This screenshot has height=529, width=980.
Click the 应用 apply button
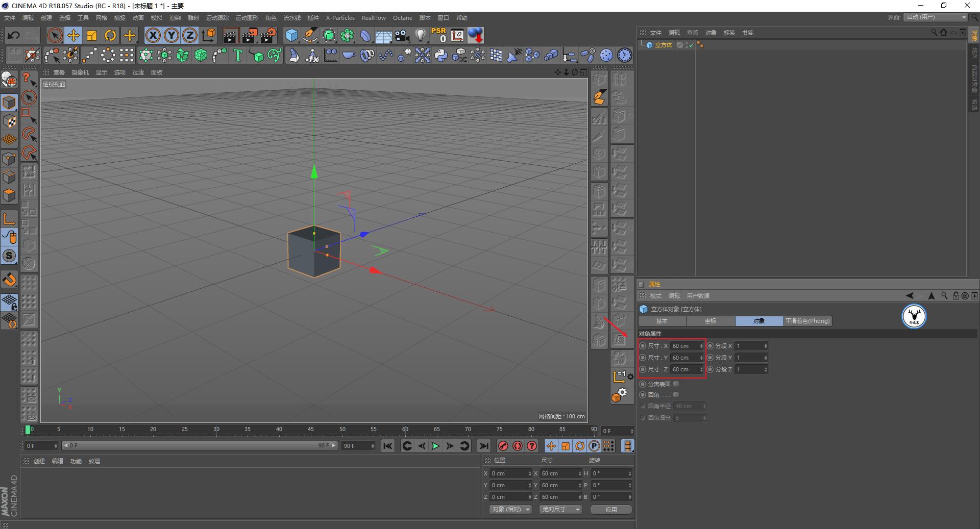coord(611,510)
